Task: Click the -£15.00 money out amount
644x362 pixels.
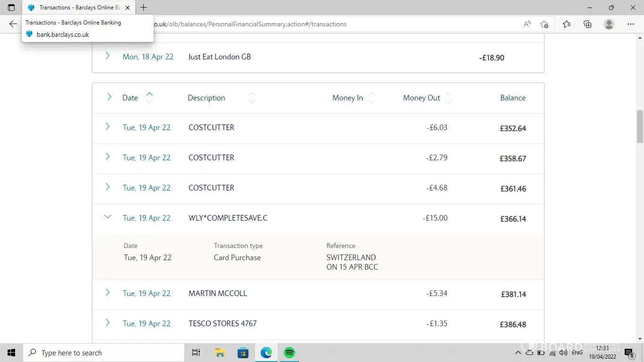Action: coord(435,218)
